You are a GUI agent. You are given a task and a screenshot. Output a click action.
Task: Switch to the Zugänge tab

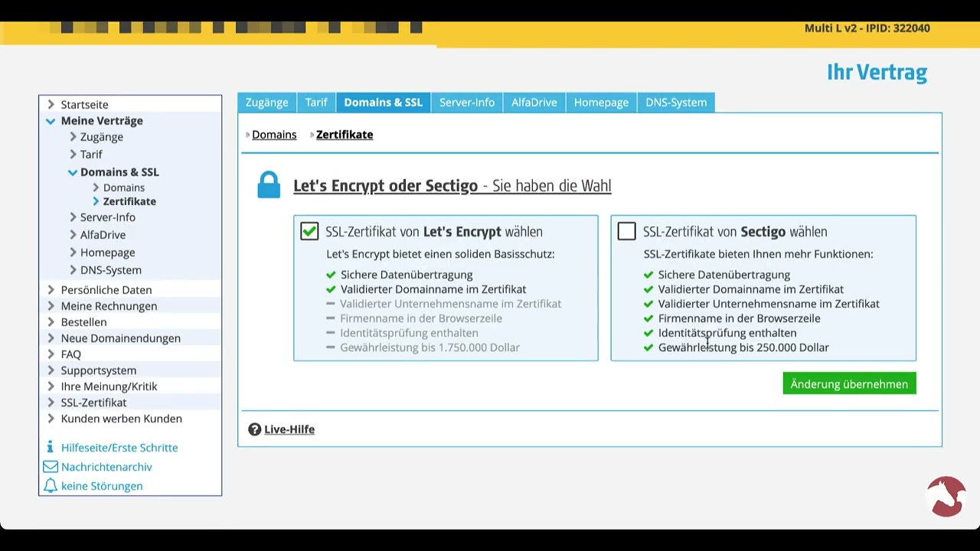266,103
